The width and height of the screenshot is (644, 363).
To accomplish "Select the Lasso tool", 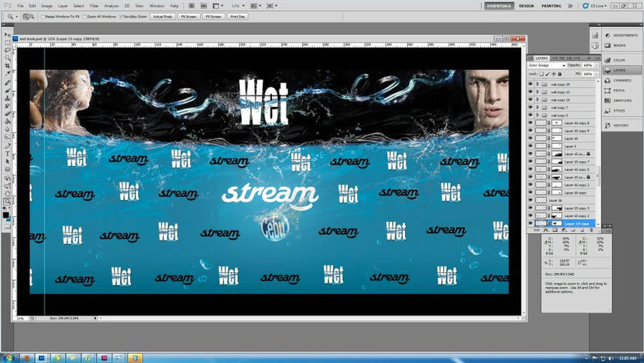I will click(7, 50).
